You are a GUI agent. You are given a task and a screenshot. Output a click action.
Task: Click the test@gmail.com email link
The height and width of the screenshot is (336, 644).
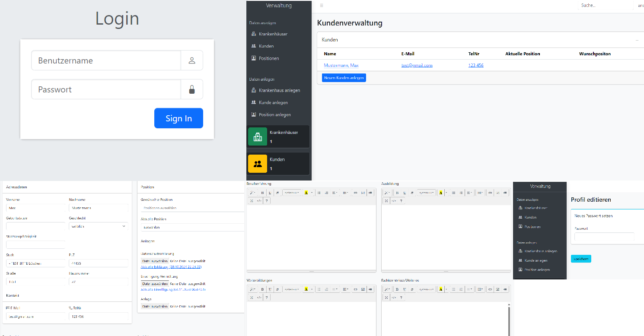pos(417,65)
